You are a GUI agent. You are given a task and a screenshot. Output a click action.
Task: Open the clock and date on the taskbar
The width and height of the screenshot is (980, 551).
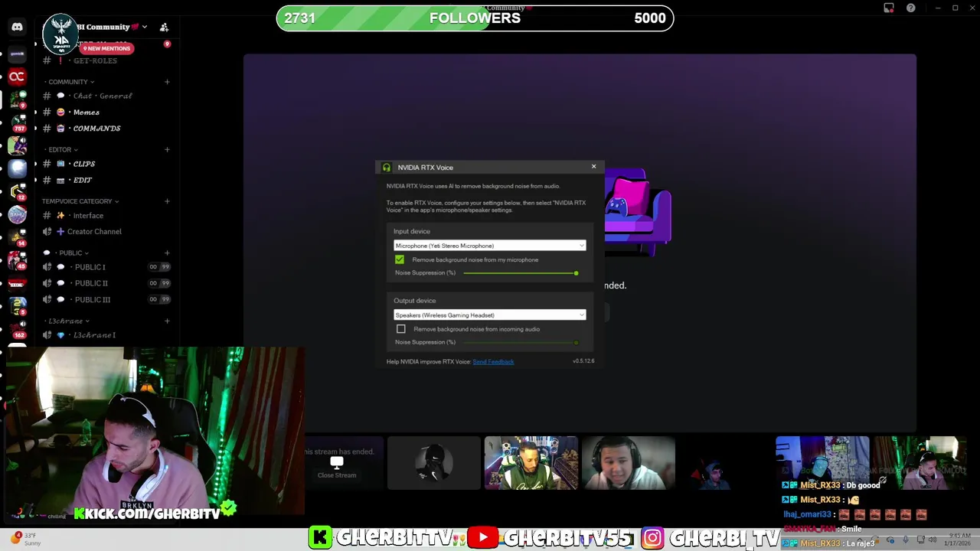[957, 540]
